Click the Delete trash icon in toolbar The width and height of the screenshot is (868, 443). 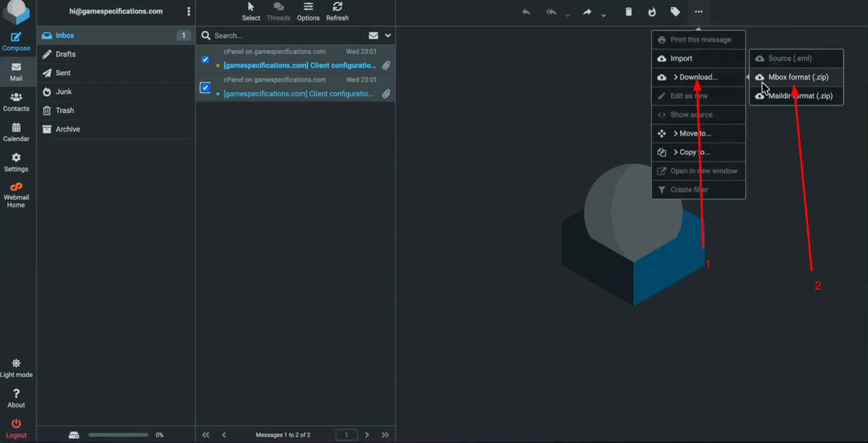(x=628, y=12)
